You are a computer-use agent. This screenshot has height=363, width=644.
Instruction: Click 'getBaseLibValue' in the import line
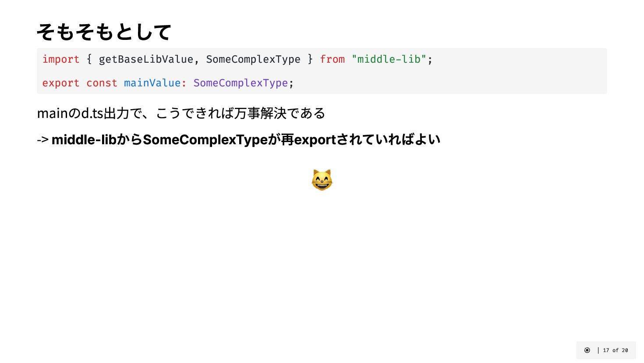(145, 59)
